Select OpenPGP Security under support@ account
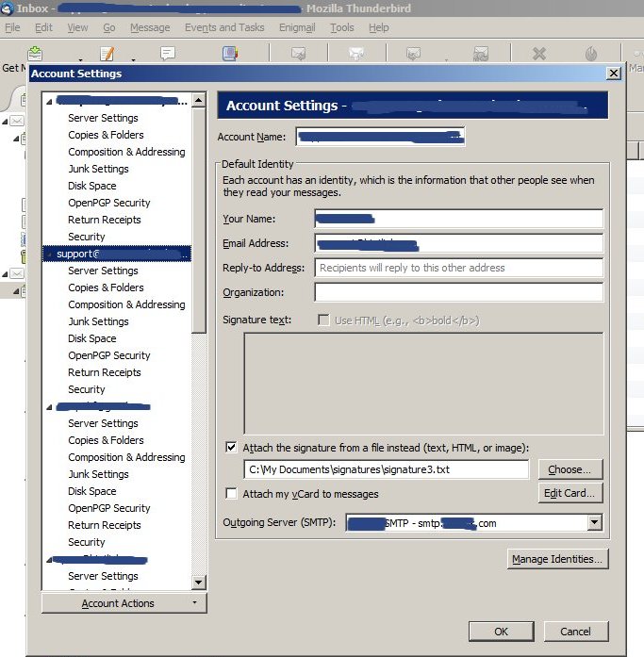 pyautogui.click(x=109, y=355)
